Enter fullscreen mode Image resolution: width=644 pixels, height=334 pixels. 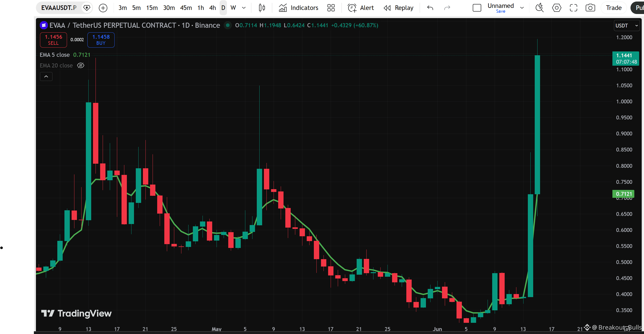point(573,8)
